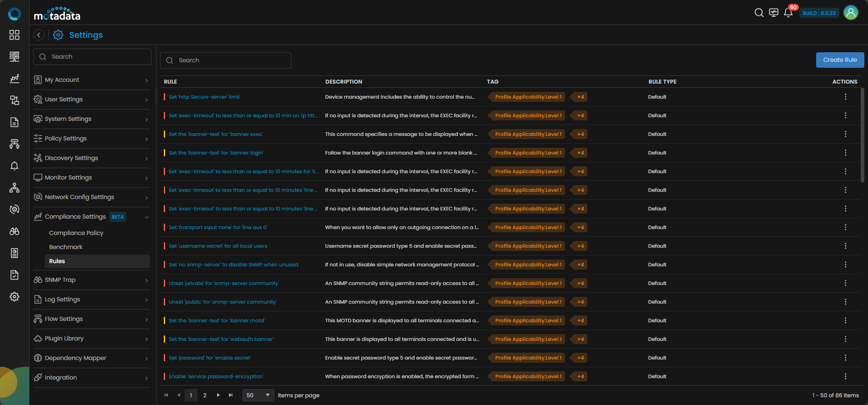Expand User Settings chevron
The height and width of the screenshot is (405, 868).
coord(146,100)
